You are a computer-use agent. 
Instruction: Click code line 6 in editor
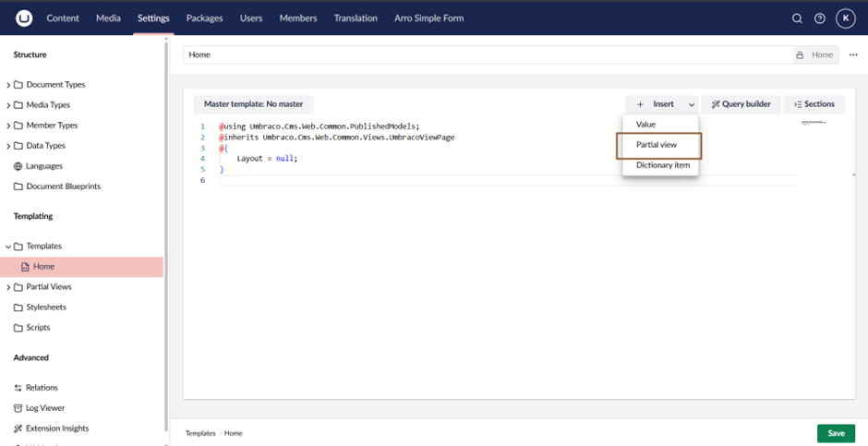509,180
